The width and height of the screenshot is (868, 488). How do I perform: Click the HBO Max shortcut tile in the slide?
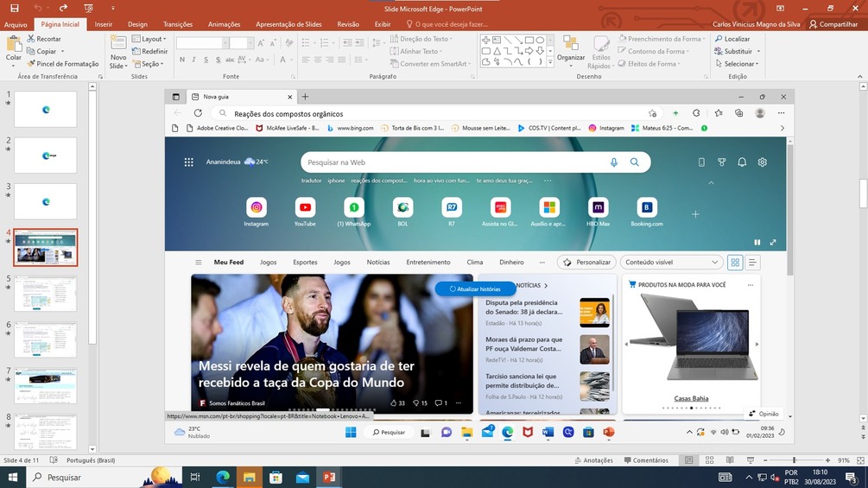[598, 212]
